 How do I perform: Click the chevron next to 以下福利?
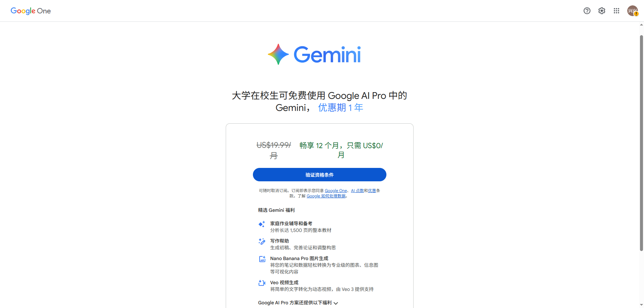[336, 303]
